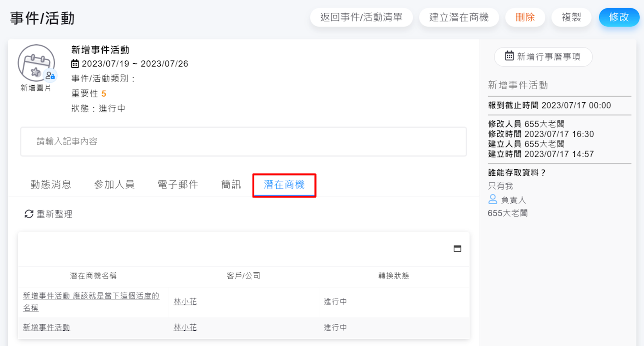This screenshot has width=644, height=346.
Task: Open 林小花 customer link in first row
Action: click(185, 301)
